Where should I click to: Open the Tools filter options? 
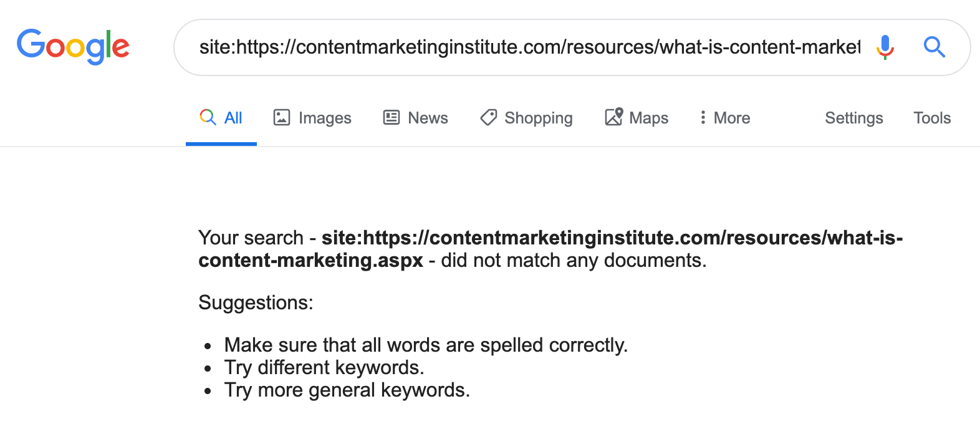pos(931,118)
